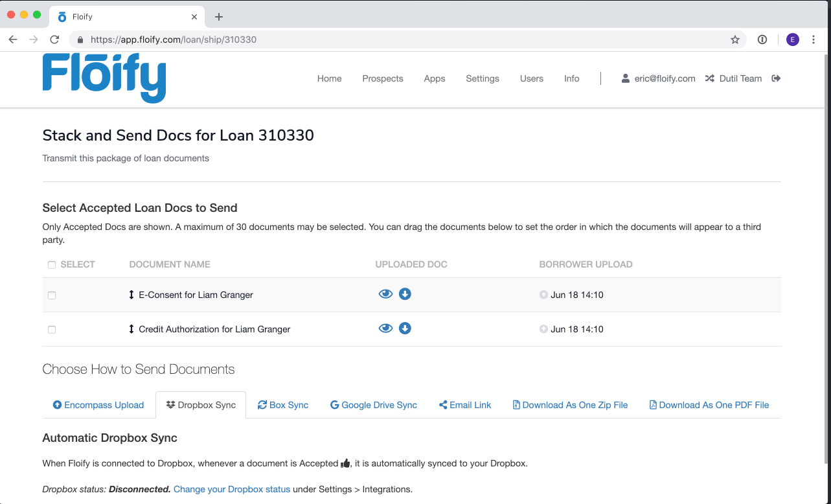The width and height of the screenshot is (831, 504).
Task: Open the Home menu item
Action: point(329,78)
